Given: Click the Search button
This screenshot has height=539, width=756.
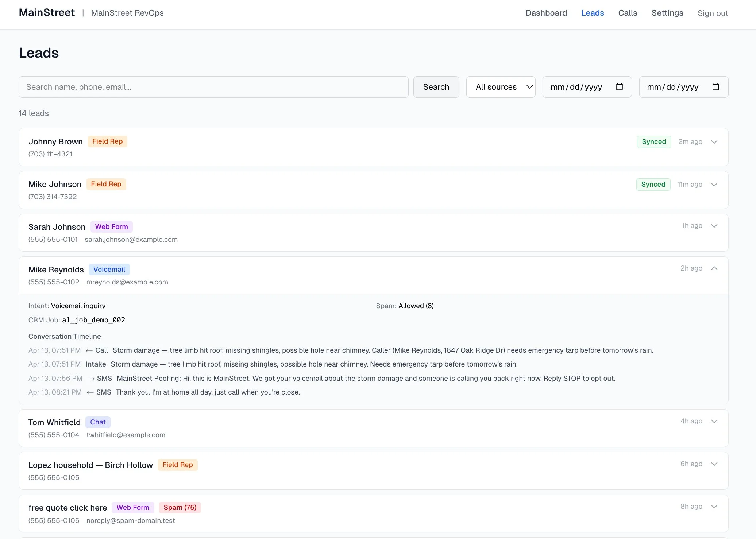Looking at the screenshot, I should (436, 87).
